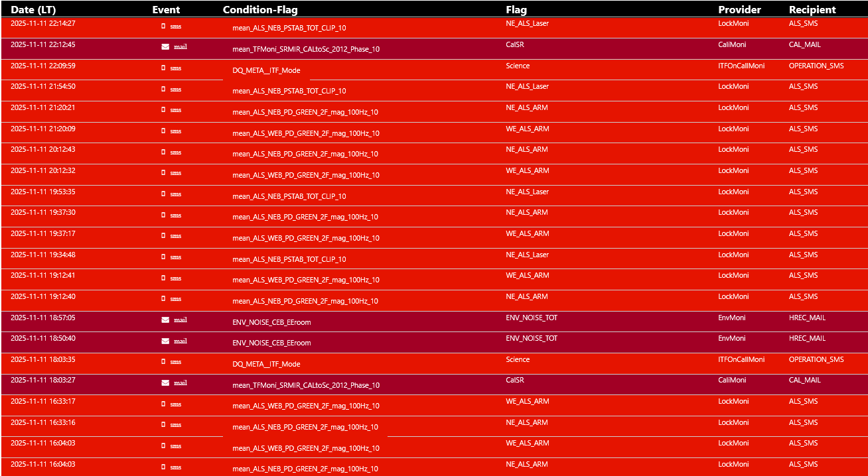Select the DQ_META__ITF_Mode condition at 22:09:59

pyautogui.click(x=266, y=70)
